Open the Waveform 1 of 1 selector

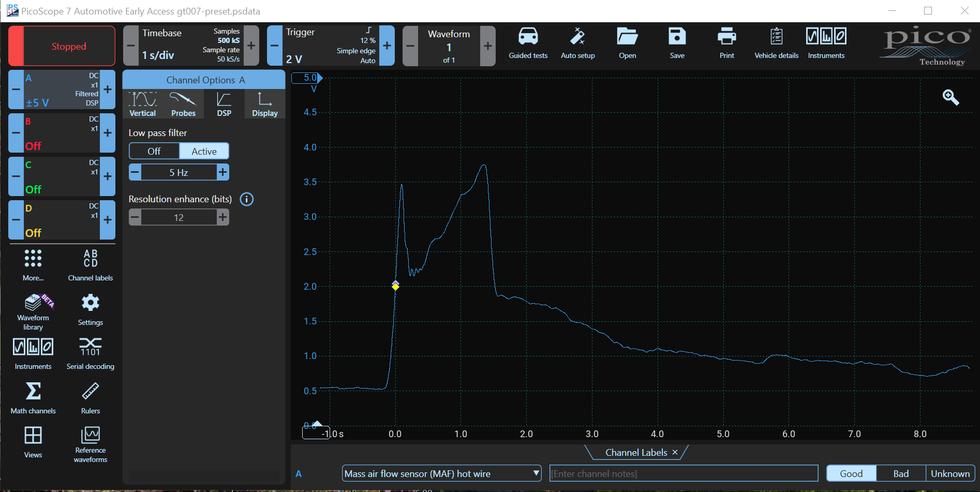[x=449, y=46]
